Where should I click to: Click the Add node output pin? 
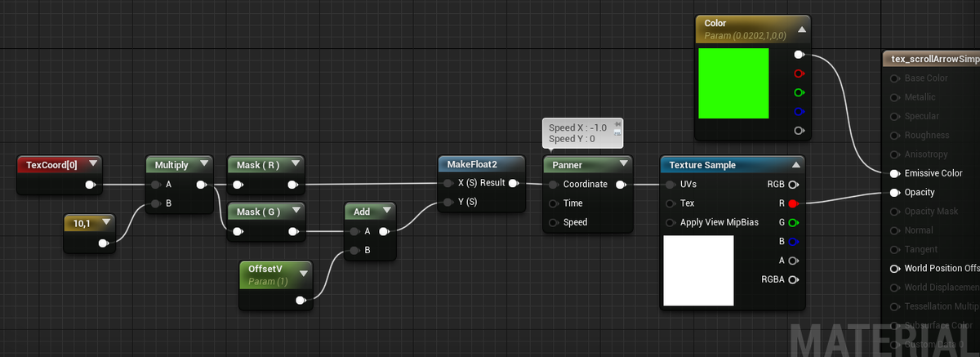point(383,231)
